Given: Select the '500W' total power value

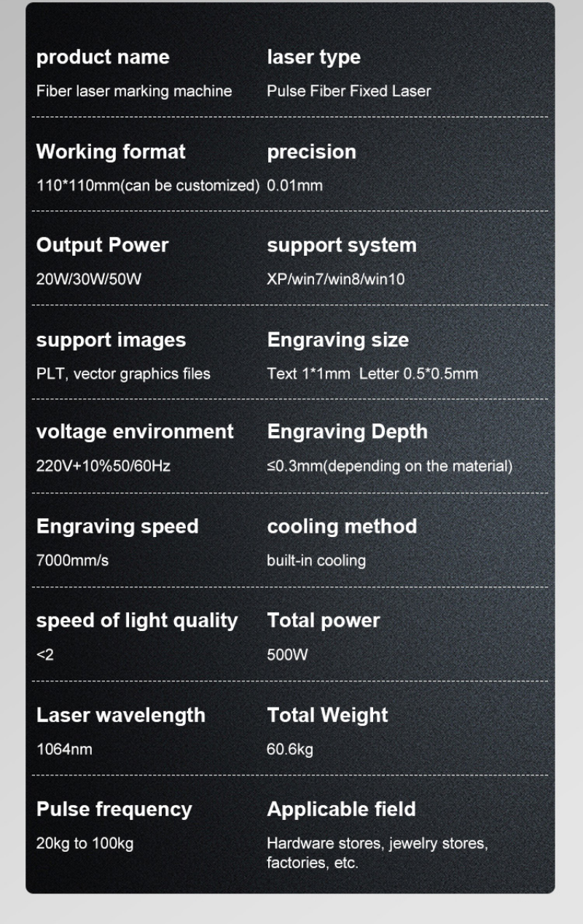Looking at the screenshot, I should click(287, 654).
